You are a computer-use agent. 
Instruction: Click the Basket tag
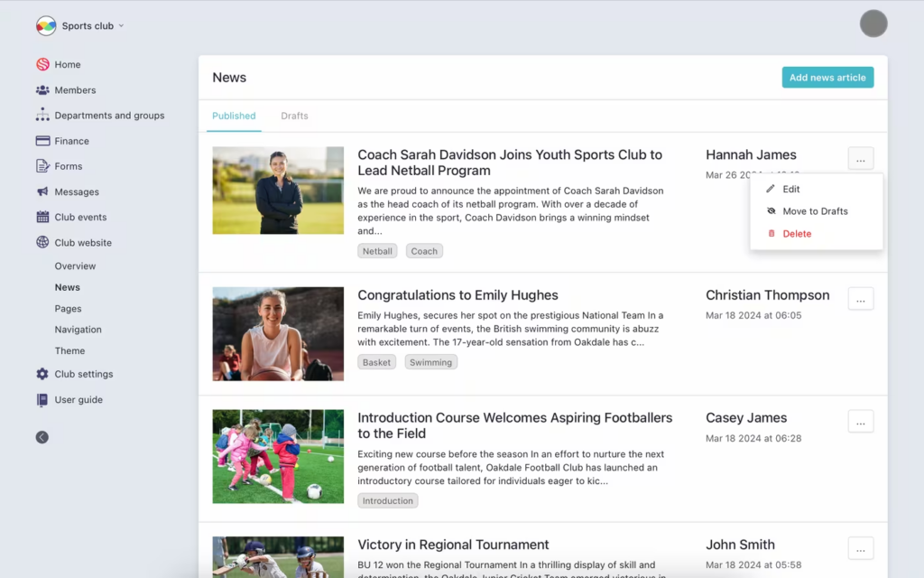tap(376, 362)
